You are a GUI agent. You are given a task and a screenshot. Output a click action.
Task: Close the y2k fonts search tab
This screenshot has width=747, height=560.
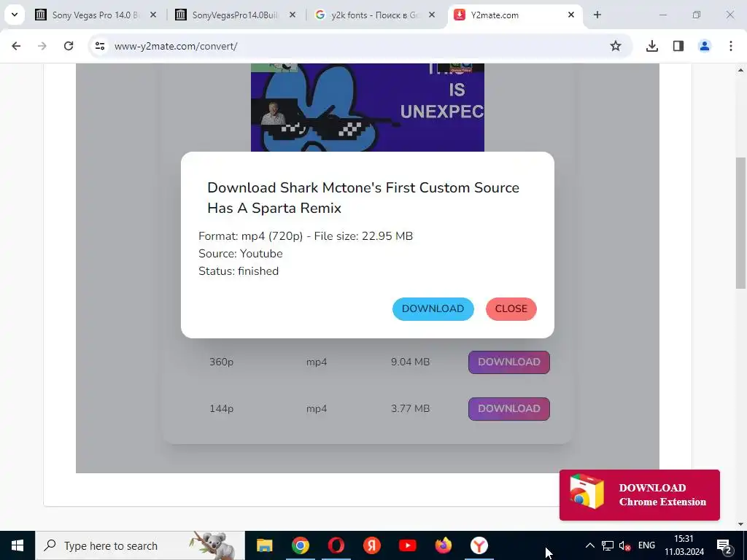tap(432, 15)
